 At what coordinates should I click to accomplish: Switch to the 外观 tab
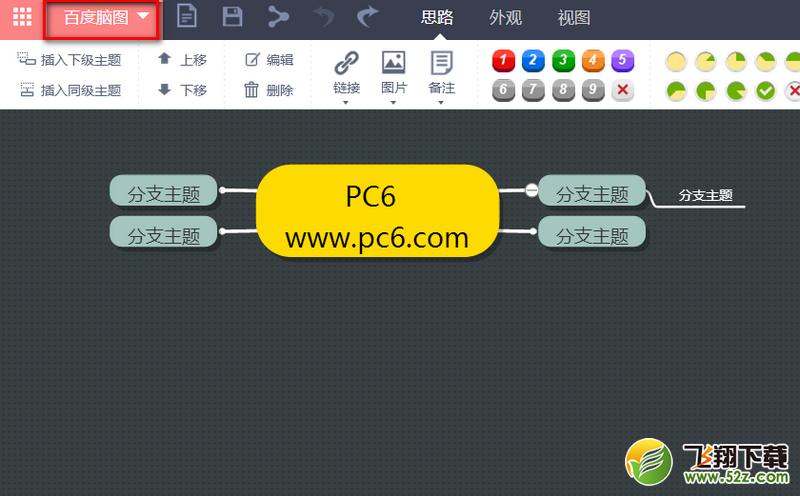[x=505, y=18]
